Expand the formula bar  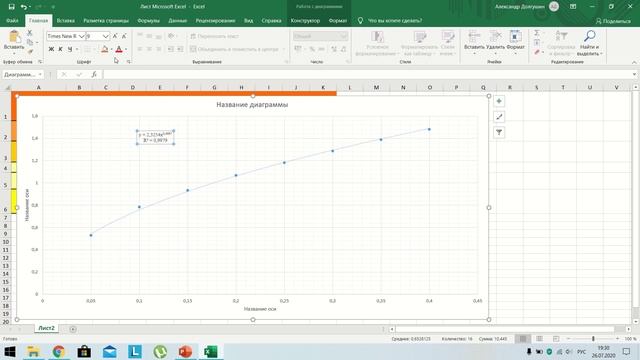click(634, 74)
